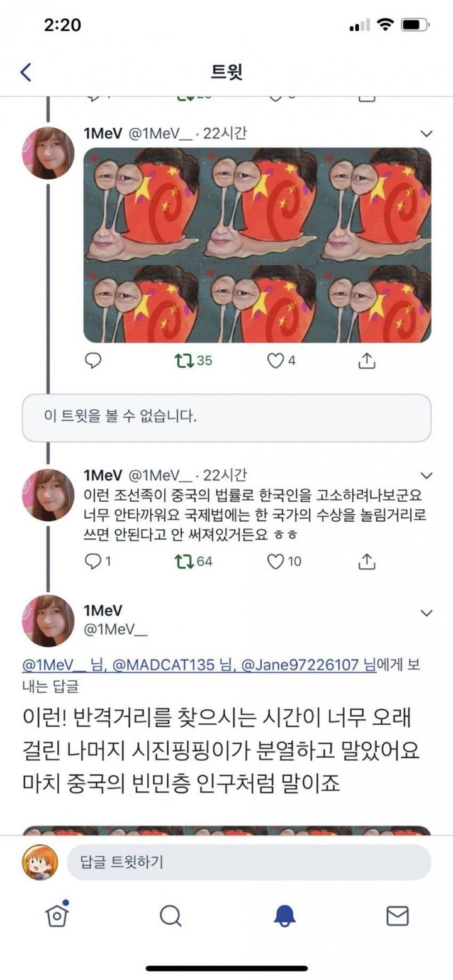This screenshot has width=453, height=980.
Task: Open the Home tab in bottom bar
Action: pos(57,915)
